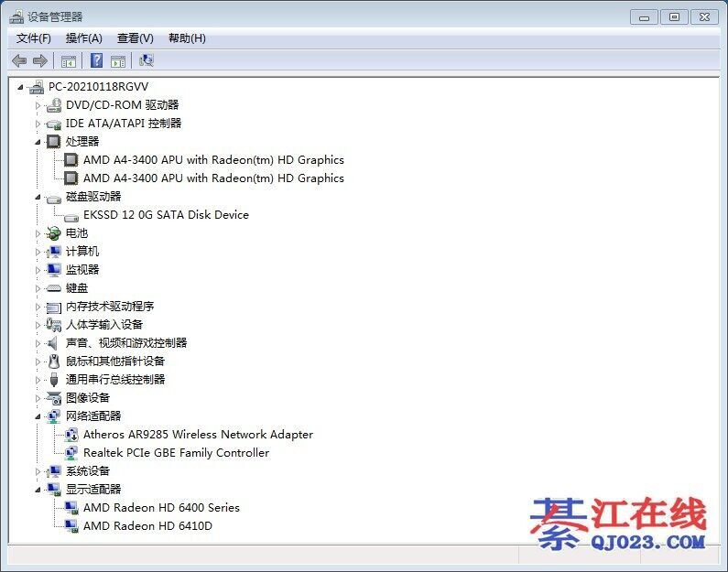The width and height of the screenshot is (728, 572).
Task: Open the blue question-mark Help toolbar icon
Action: [x=96, y=60]
